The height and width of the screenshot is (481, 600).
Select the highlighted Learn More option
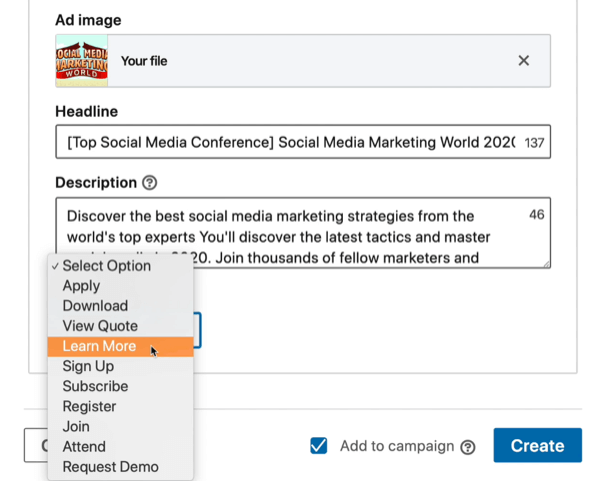(x=121, y=346)
